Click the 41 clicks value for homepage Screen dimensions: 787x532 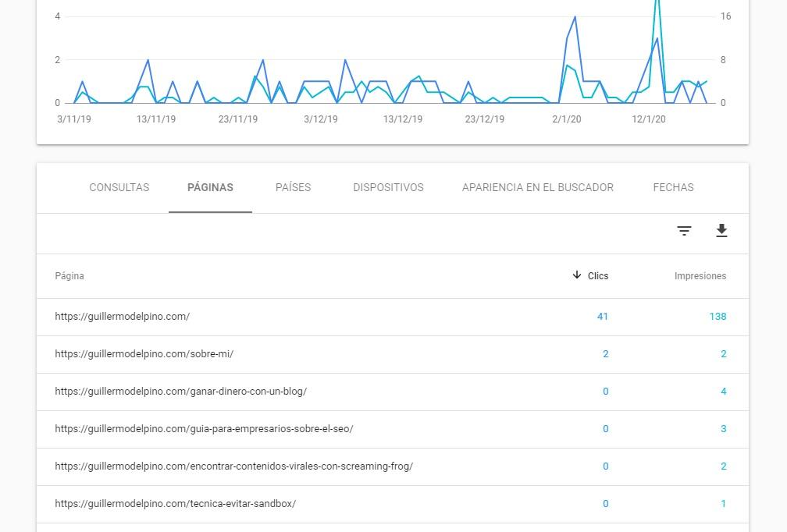click(602, 317)
